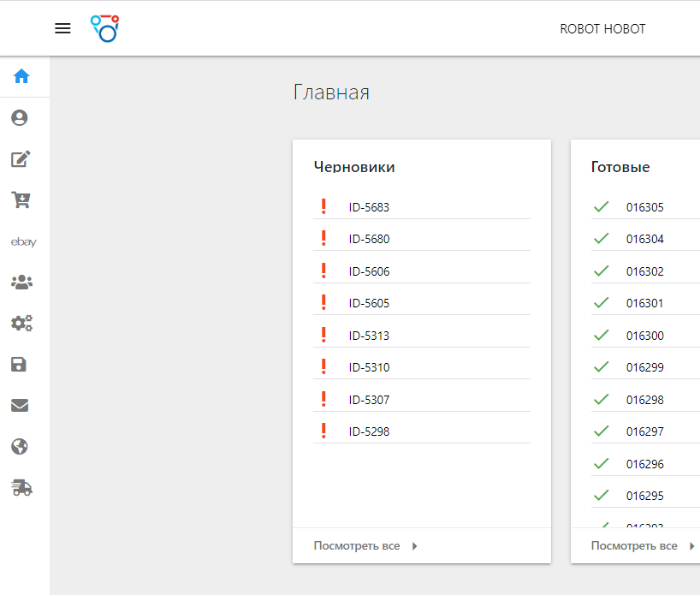Click the save disk icon in sidebar
The width and height of the screenshot is (700, 595).
click(x=19, y=364)
